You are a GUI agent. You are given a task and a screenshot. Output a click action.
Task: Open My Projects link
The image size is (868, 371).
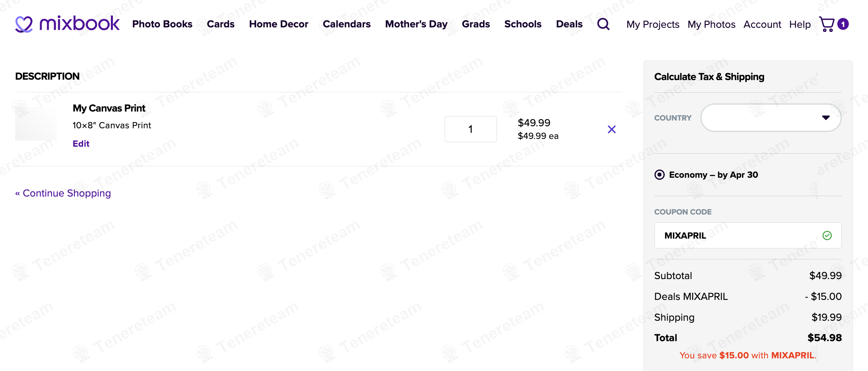pos(652,25)
